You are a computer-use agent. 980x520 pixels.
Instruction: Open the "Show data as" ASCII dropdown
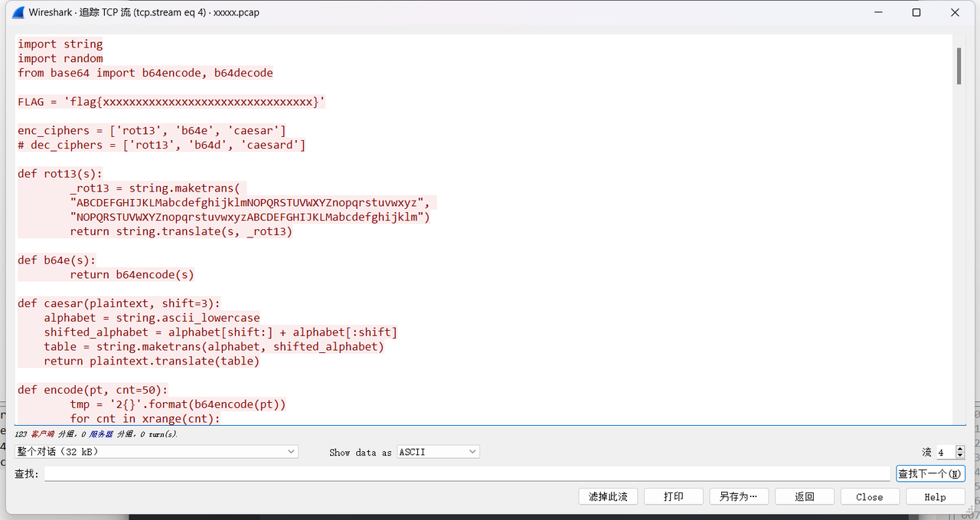437,451
